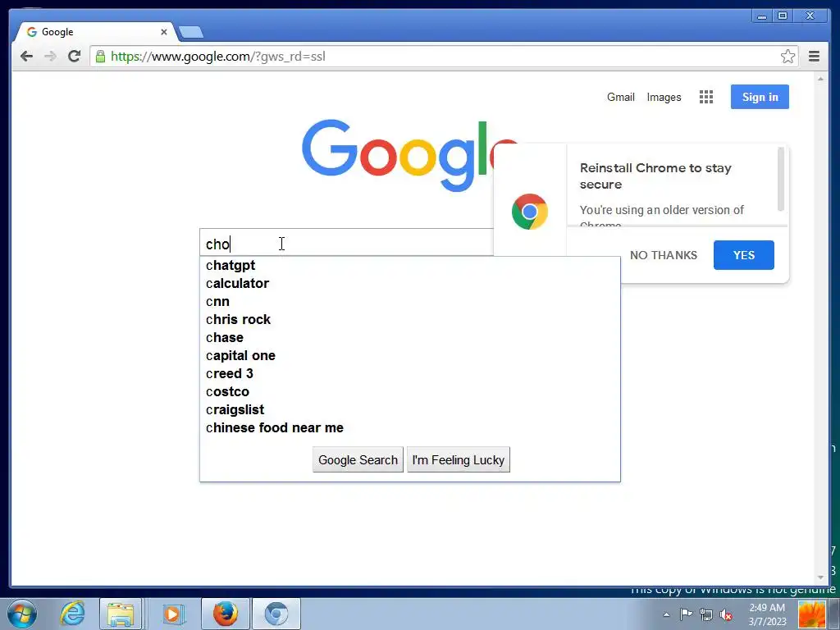Choose the cnn suggestion
Screen dimensions: 840x630
tap(410, 302)
